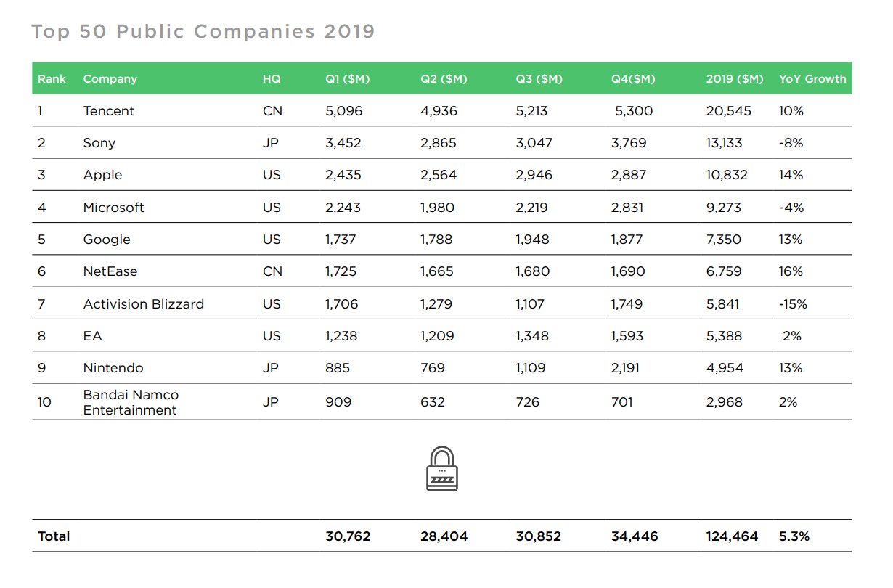Click Bandai Namco's 2019 revenue 2,968

725,401
